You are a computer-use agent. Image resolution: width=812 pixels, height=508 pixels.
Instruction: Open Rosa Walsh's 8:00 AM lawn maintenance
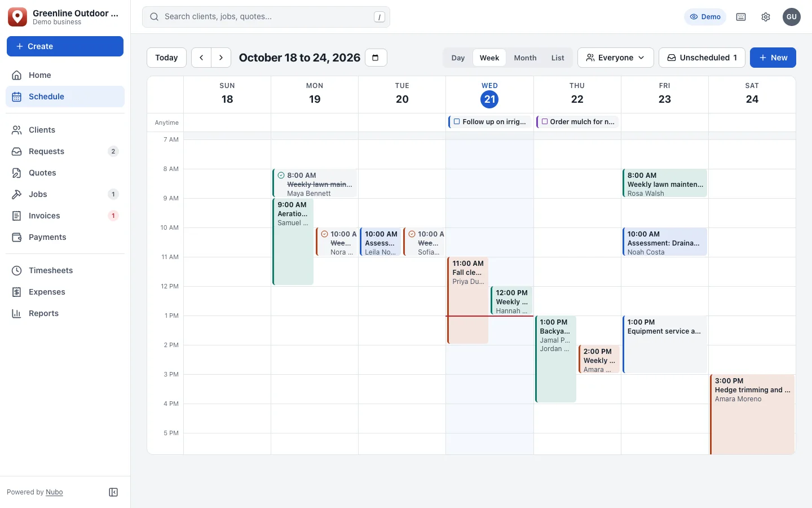[664, 183]
